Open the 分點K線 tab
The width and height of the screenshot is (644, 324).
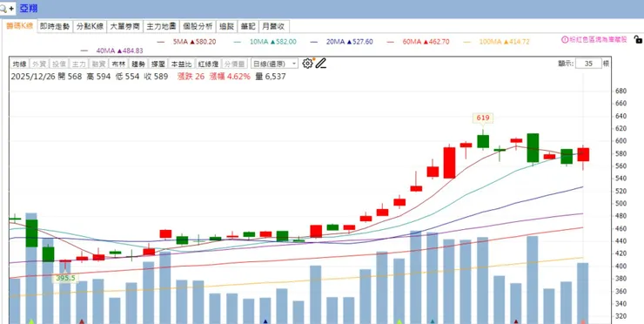tap(90, 26)
